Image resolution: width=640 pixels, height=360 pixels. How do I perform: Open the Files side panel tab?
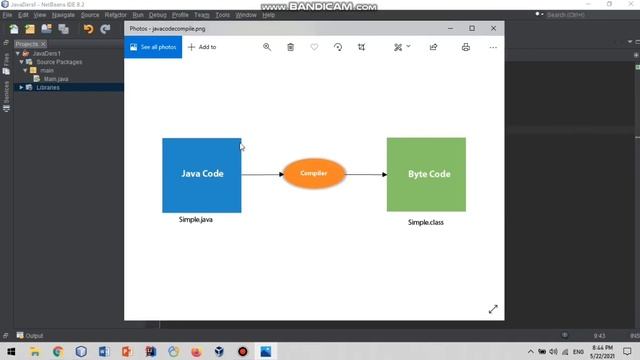pyautogui.click(x=6, y=64)
